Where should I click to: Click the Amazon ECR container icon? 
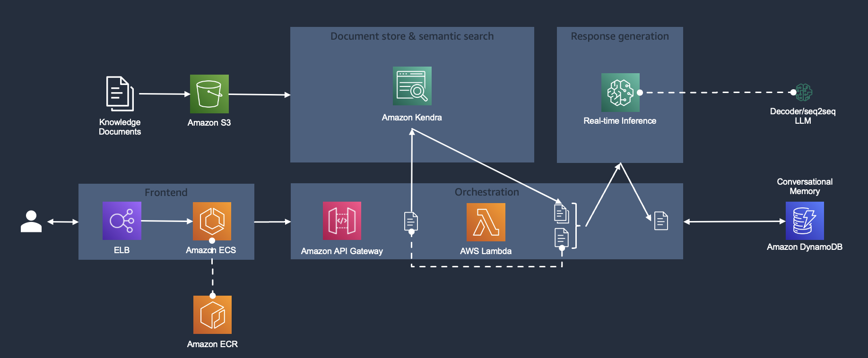coord(212,315)
